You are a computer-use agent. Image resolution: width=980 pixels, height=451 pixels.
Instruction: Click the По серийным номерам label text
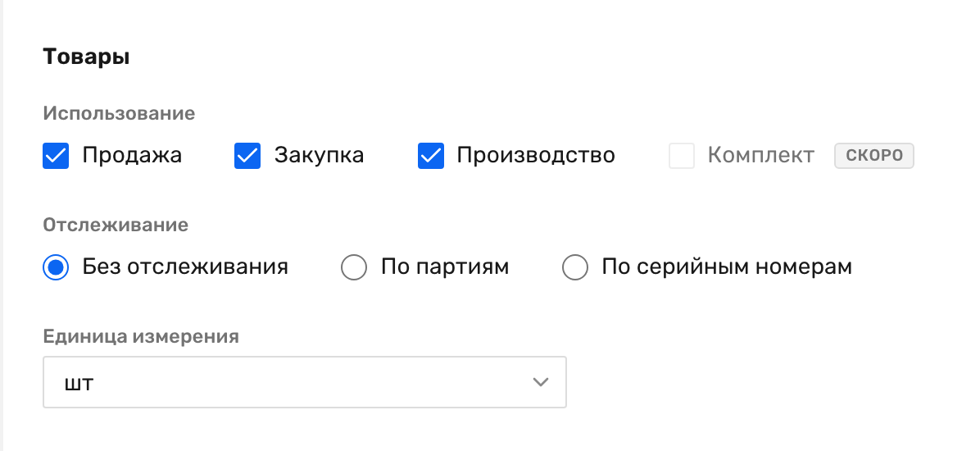(727, 266)
